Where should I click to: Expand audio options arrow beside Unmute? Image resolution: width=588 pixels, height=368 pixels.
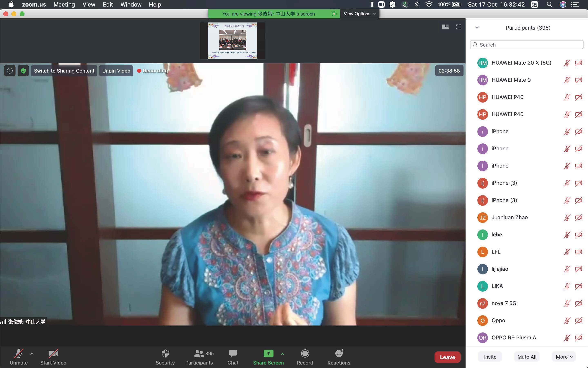coord(32,354)
